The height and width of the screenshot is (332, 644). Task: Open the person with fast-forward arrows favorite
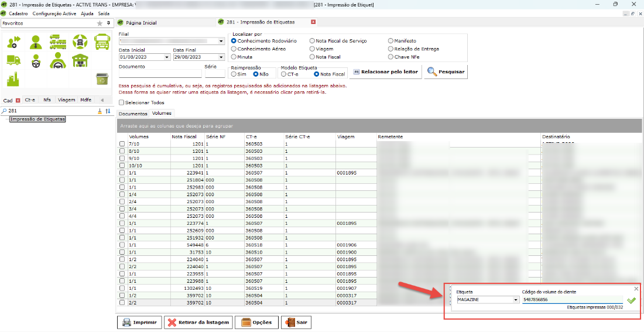click(14, 42)
